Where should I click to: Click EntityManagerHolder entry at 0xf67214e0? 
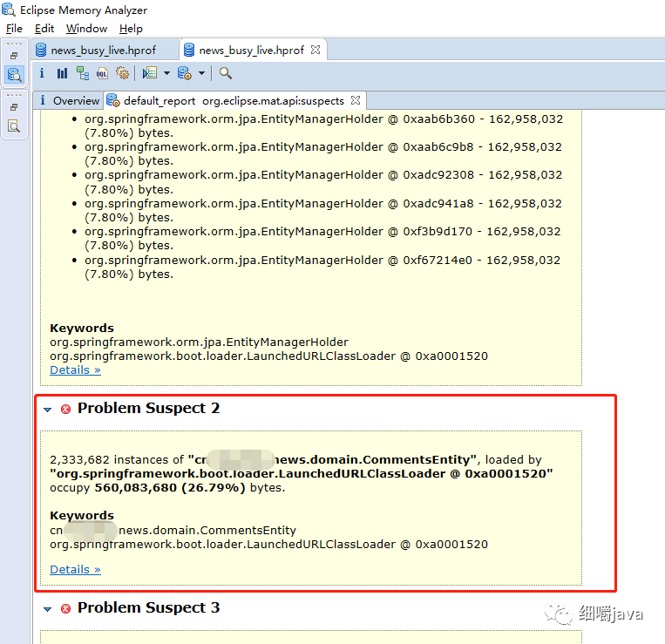click(x=322, y=267)
